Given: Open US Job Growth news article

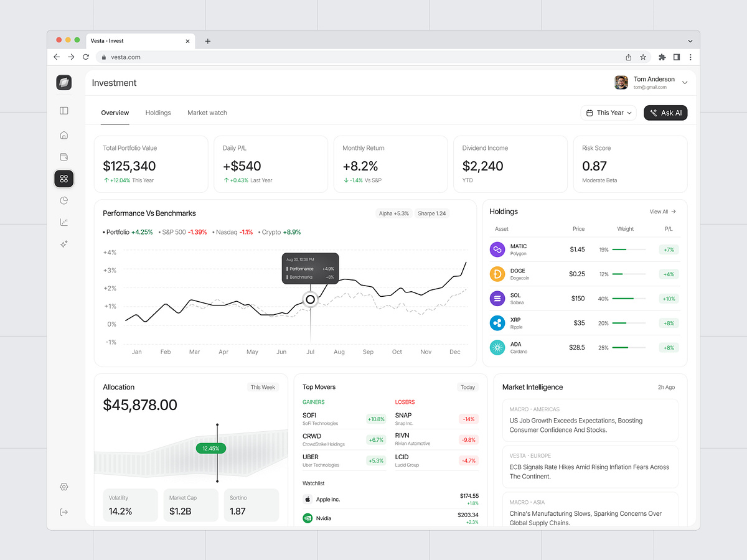Looking at the screenshot, I should point(590,420).
